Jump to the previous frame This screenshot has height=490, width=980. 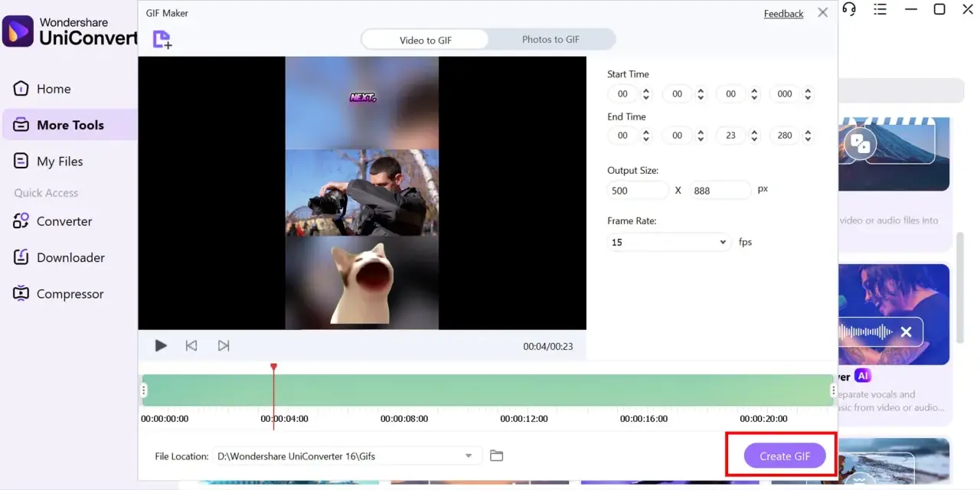191,345
